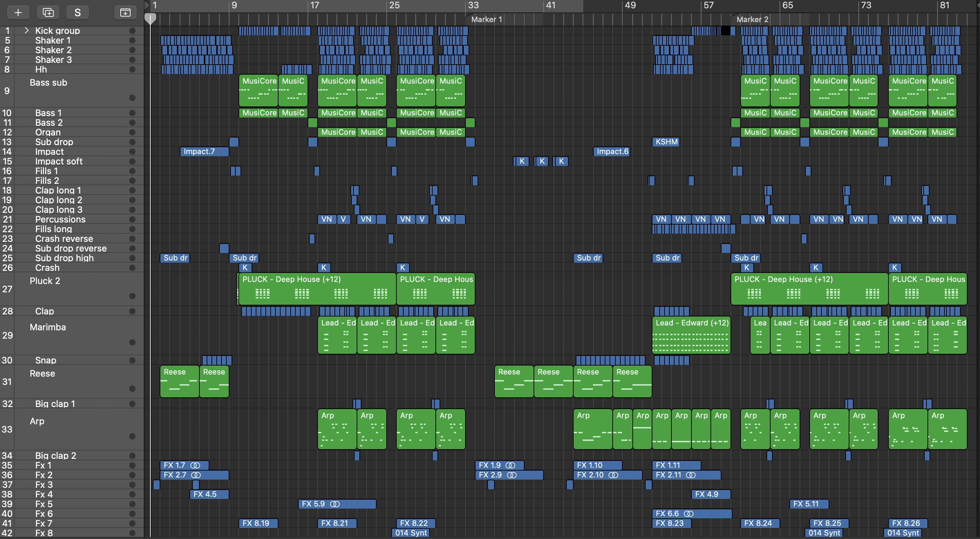Toggle the Fx 5 track on/off dot
This screenshot has width=980, height=539.
[x=132, y=504]
